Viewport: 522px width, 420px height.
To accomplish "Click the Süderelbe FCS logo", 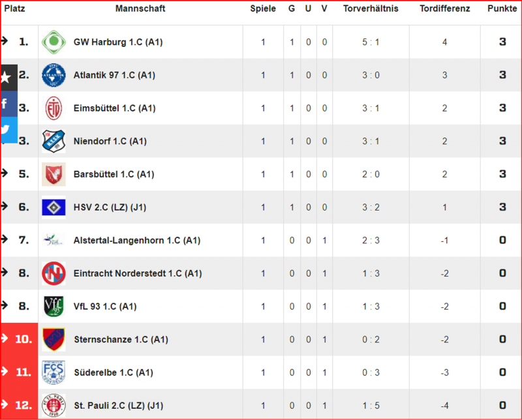I will pyautogui.click(x=54, y=372).
